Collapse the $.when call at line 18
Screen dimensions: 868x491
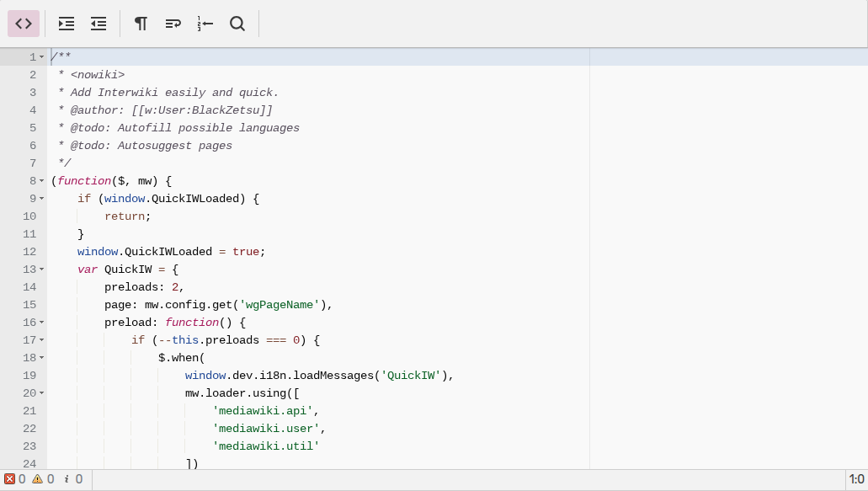[42, 358]
